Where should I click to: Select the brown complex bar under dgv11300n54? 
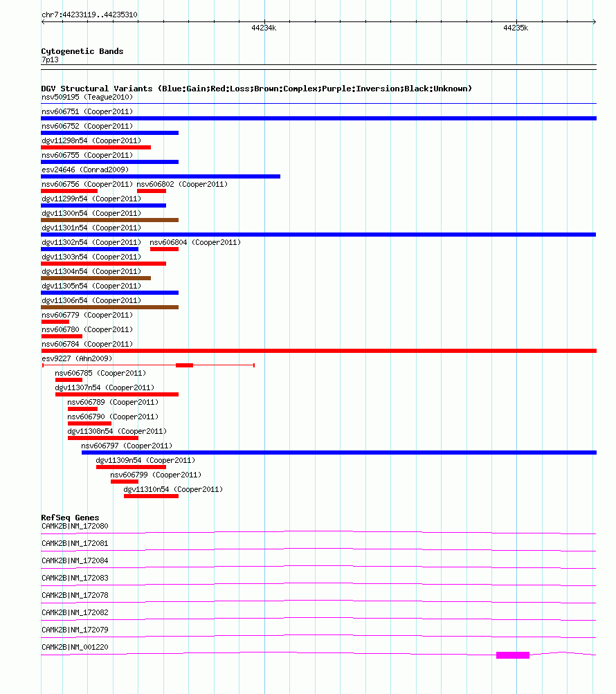pyautogui.click(x=109, y=220)
